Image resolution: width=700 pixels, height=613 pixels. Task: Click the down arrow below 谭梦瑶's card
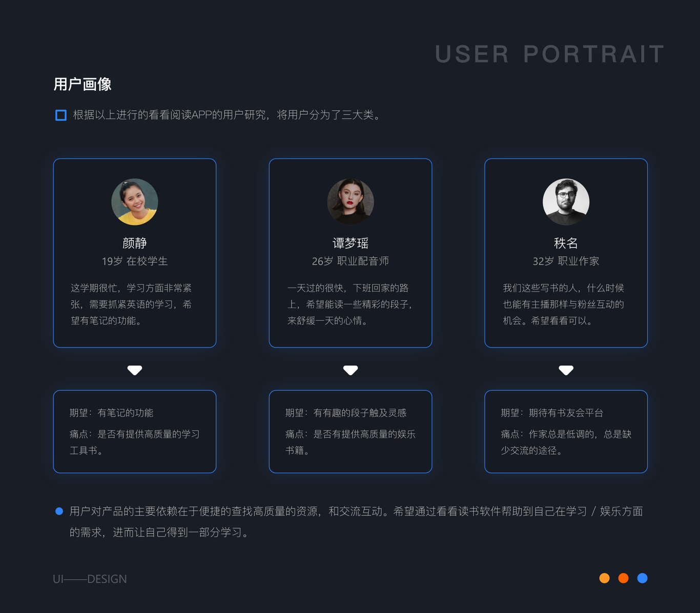[351, 370]
